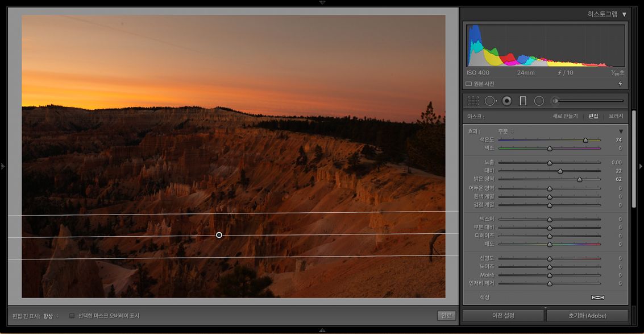Click the 색상 label
644x334 pixels.
click(x=485, y=298)
